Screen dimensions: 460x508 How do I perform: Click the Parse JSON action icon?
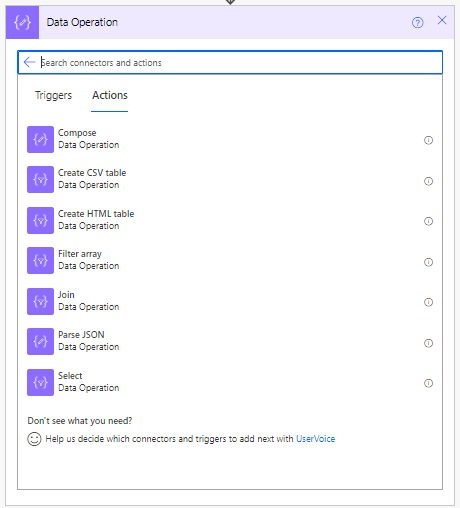[40, 341]
